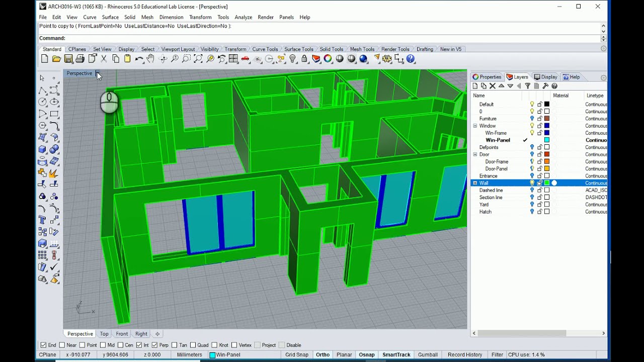Select the Circle tool in left sidebar

(x=43, y=102)
